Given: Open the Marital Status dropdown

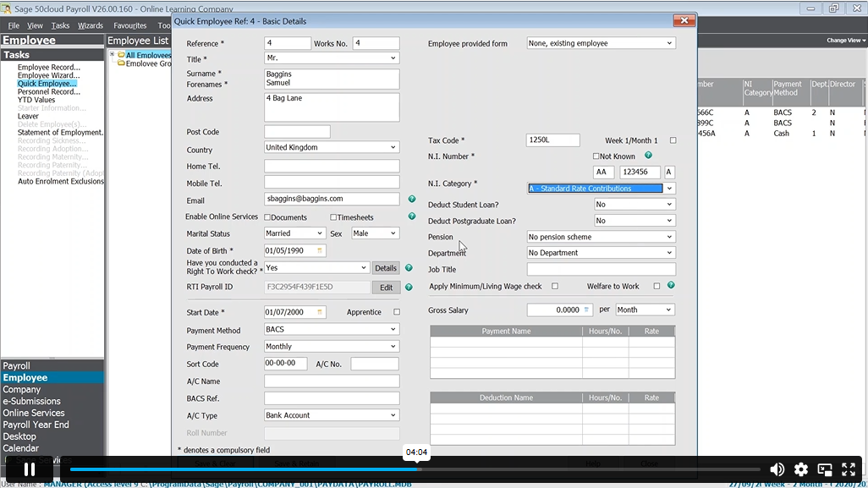Looking at the screenshot, I should [320, 233].
